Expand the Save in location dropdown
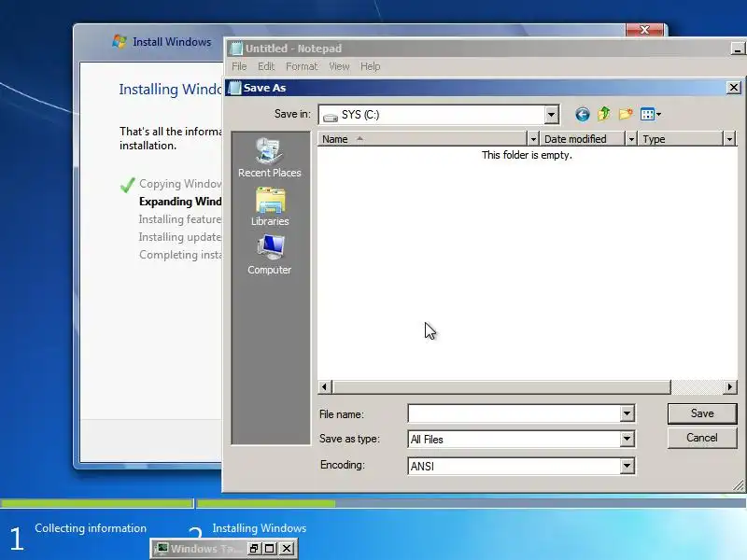 [551, 115]
